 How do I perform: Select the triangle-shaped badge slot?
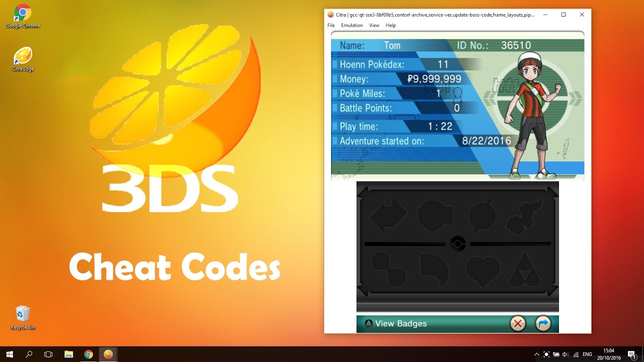pyautogui.click(x=525, y=269)
